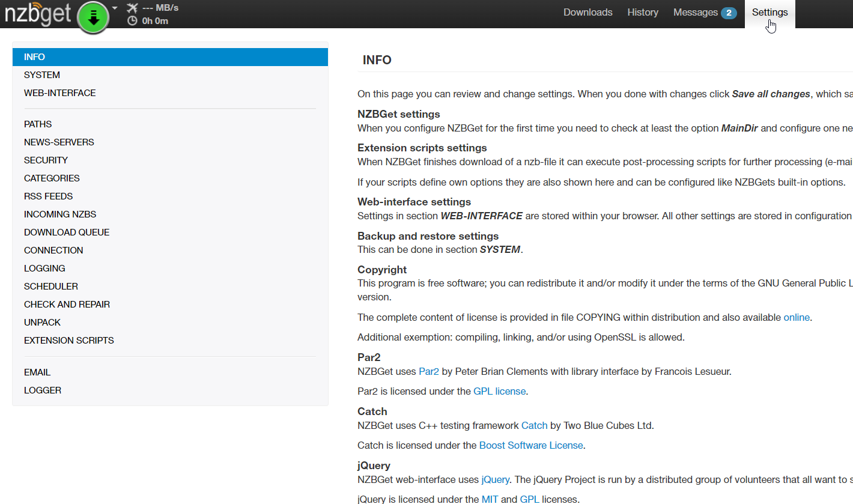Click the 'jQuery' section heading
The image size is (853, 504).
374,466
